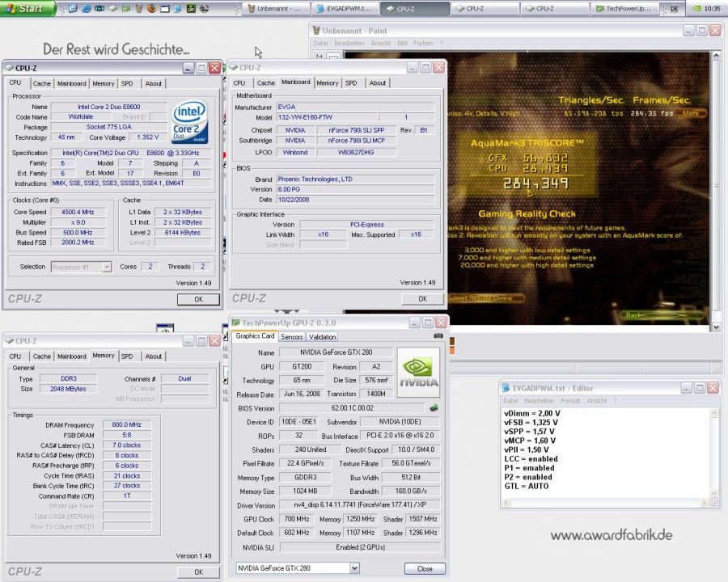
Task: Open the Bild menu in Paint
Action: [x=402, y=43]
